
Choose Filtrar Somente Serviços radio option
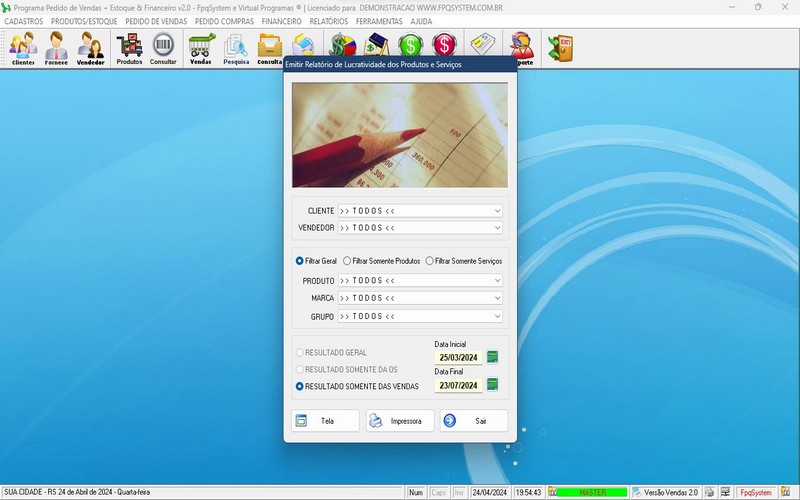(430, 261)
